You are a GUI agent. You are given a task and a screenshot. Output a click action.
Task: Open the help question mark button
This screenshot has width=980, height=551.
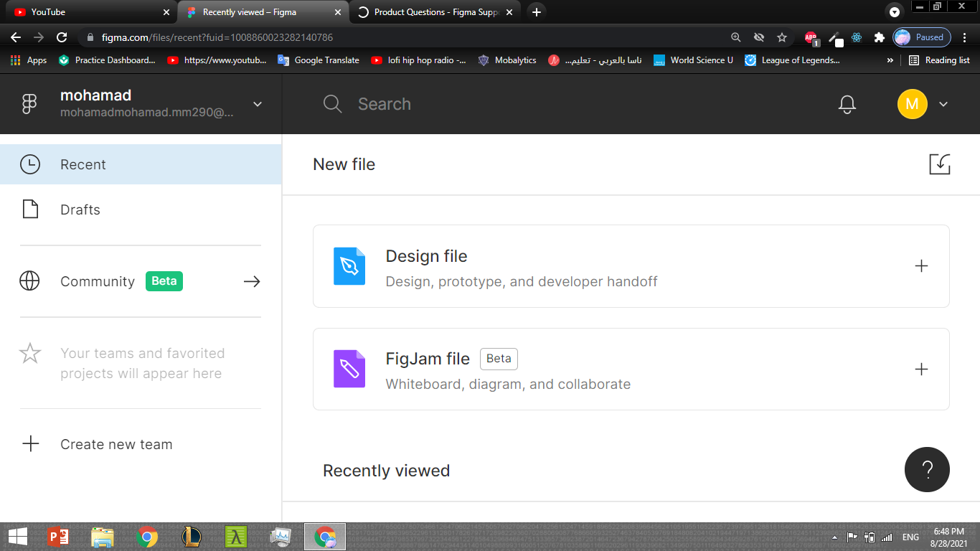click(x=927, y=470)
